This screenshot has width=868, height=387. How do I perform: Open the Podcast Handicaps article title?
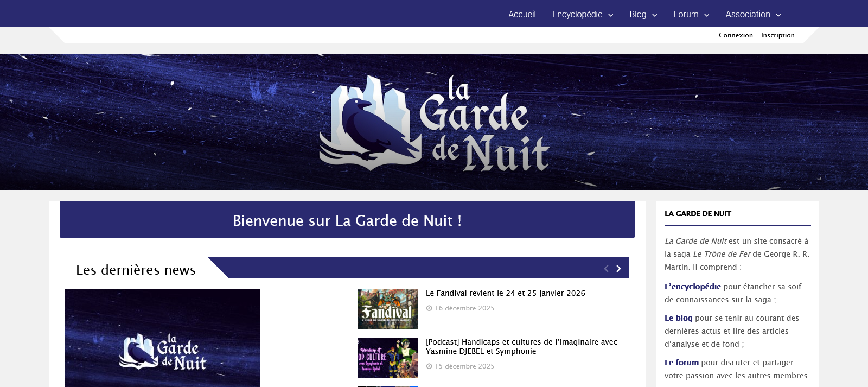521,346
